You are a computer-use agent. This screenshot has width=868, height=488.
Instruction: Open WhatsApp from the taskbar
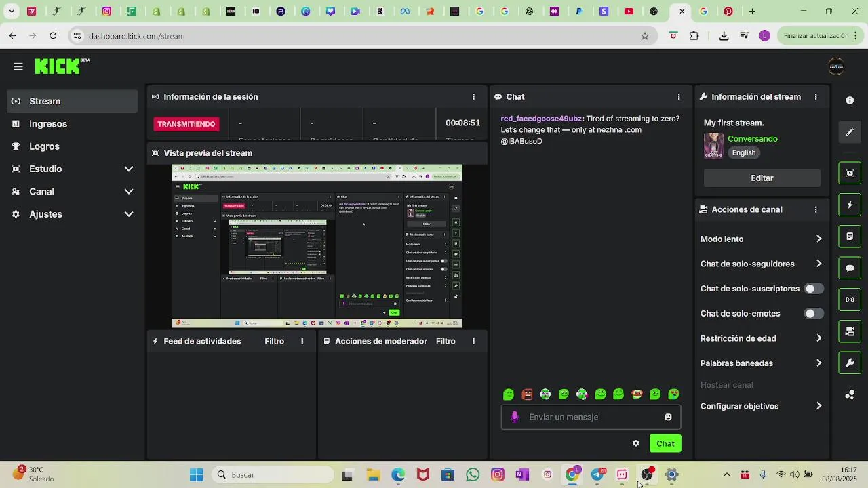point(473,475)
